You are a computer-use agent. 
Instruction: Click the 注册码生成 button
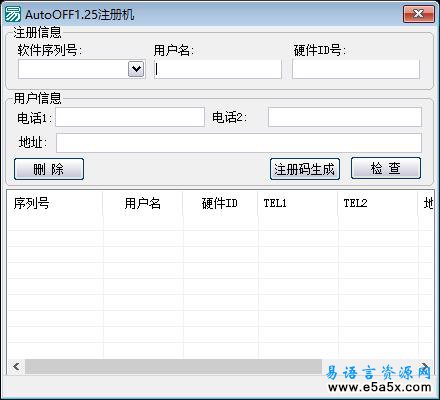[305, 169]
